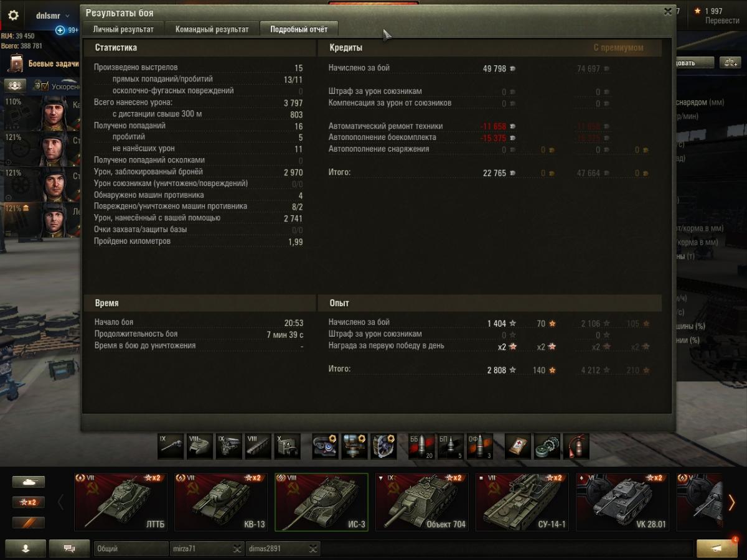Viewport: 747px width, 560px height.
Task: Select the СУ-14-1 tank in carousel
Action: click(x=522, y=502)
